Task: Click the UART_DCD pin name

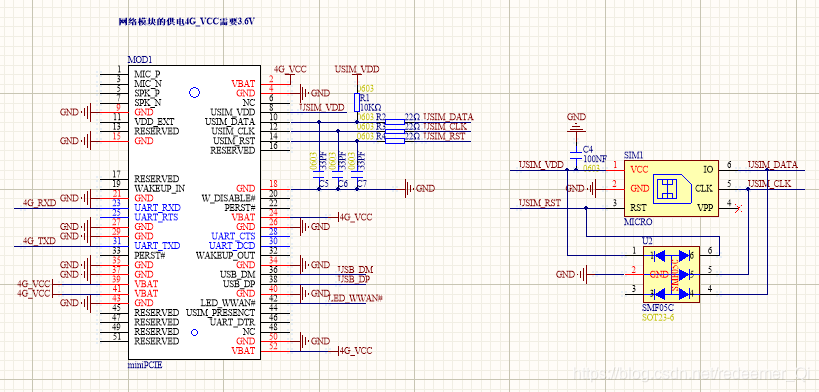Action: pyautogui.click(x=232, y=246)
